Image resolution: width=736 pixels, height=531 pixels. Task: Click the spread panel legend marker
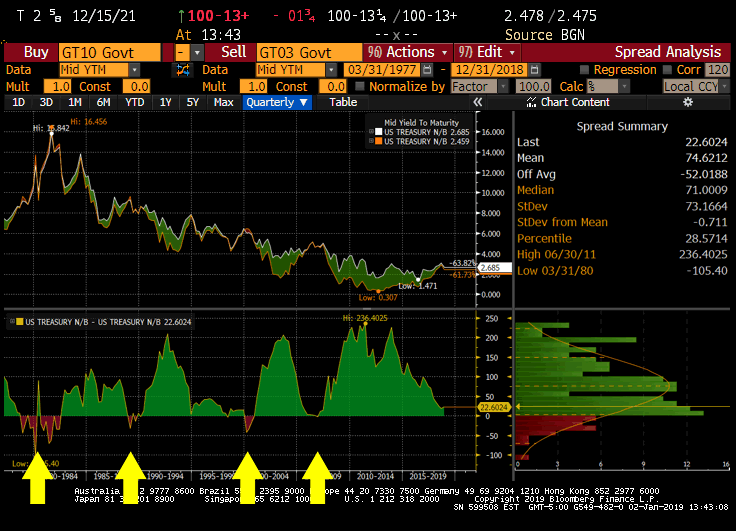coord(12,322)
